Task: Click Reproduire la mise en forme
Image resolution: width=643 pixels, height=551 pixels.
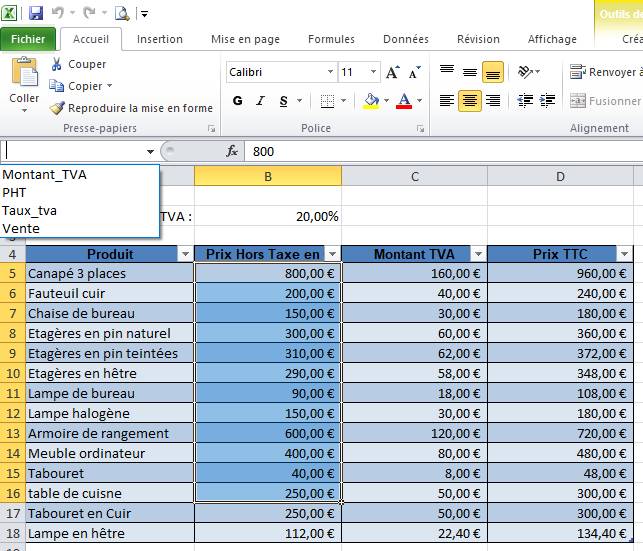Action: 131,108
